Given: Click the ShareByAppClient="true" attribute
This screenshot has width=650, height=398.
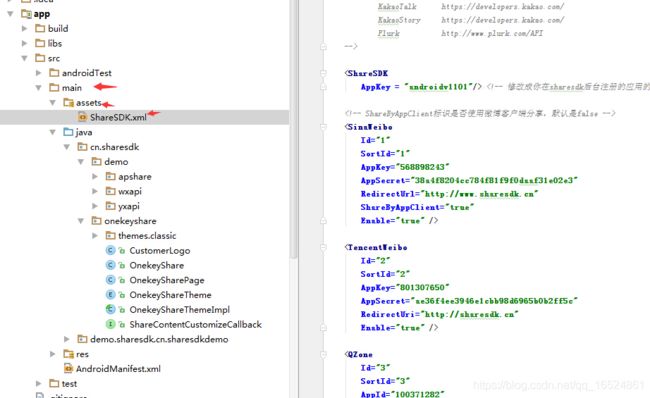Looking at the screenshot, I should pyautogui.click(x=417, y=207).
